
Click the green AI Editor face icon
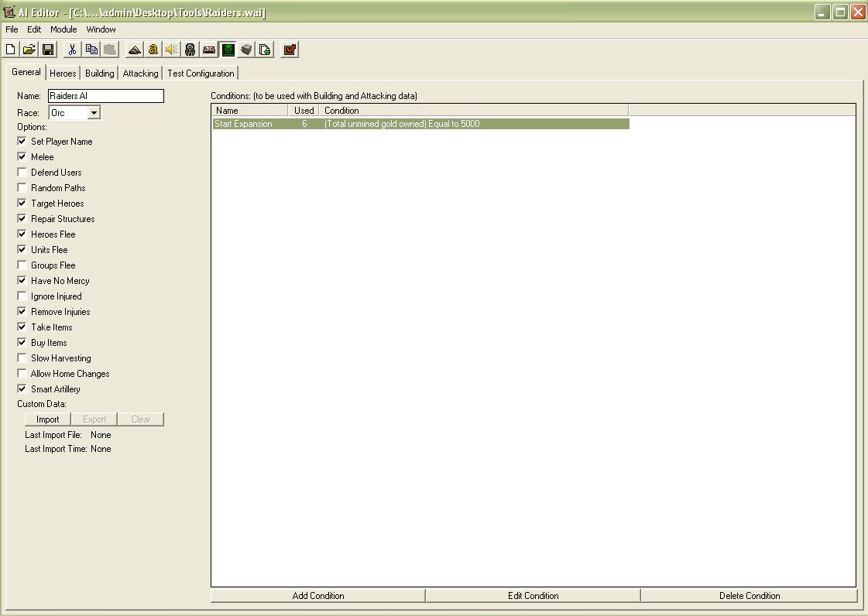pos(228,50)
